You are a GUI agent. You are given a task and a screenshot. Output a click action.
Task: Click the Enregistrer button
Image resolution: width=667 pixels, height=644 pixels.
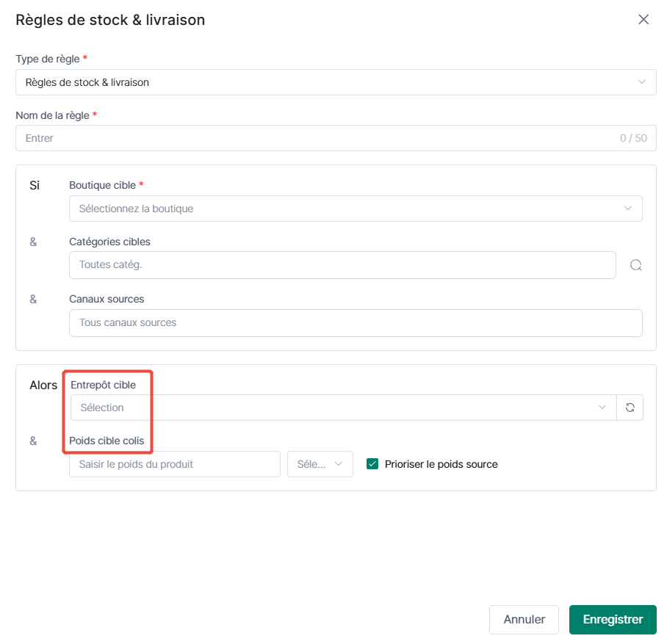613,619
